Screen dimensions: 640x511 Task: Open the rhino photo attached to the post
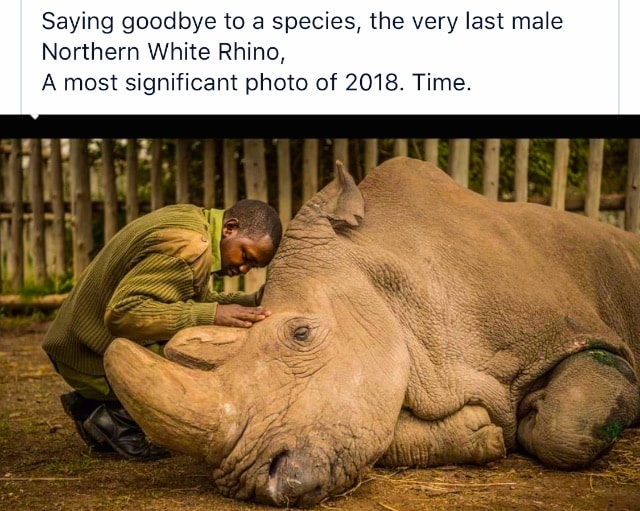[320, 324]
